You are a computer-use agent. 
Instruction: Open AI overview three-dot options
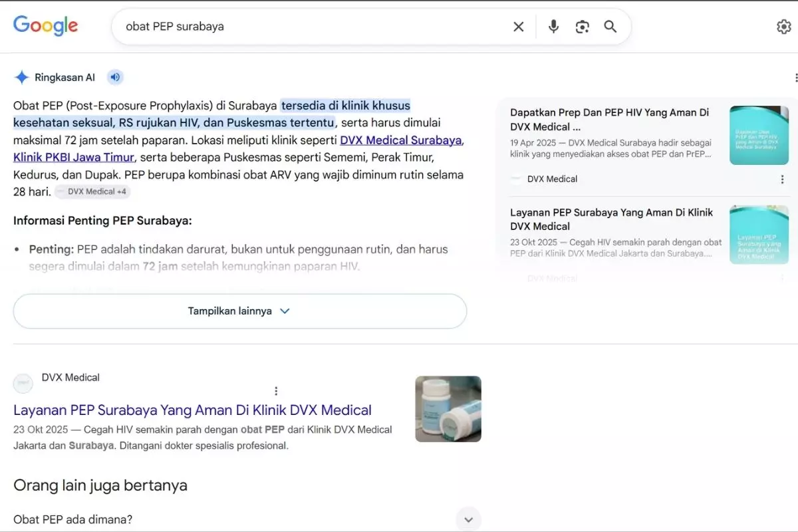[x=795, y=78]
